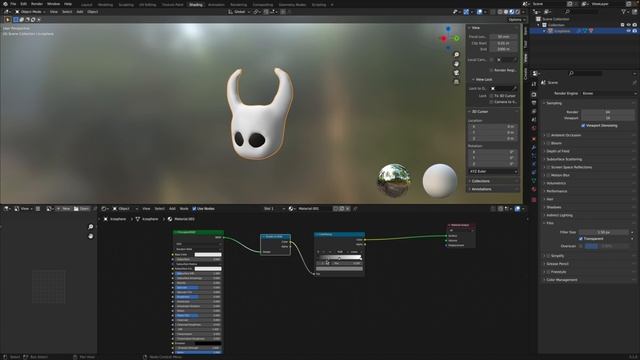The image size is (640, 360).
Task: Toggle Transparent film checkbox
Action: 581,239
